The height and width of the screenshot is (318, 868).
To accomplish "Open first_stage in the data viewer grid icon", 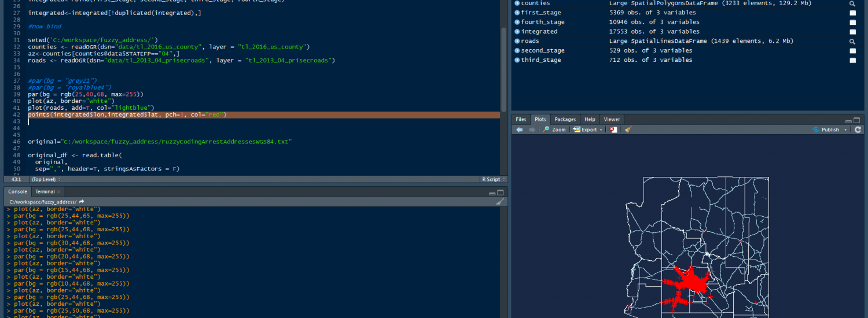I will click(852, 13).
